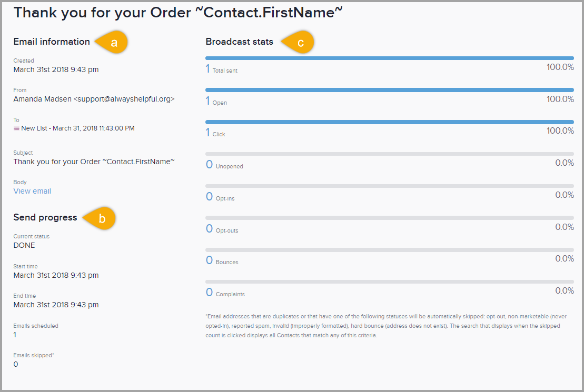Click the Unopened count number
This screenshot has height=392, width=584.
(209, 165)
